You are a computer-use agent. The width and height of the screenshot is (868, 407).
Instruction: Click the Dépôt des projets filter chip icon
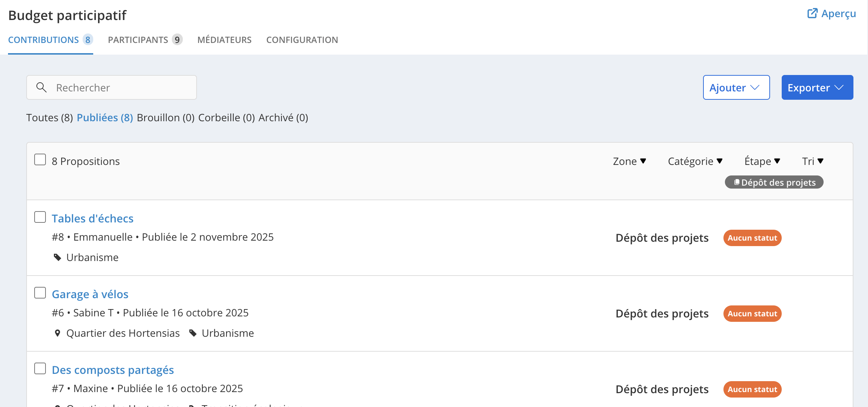click(x=737, y=182)
